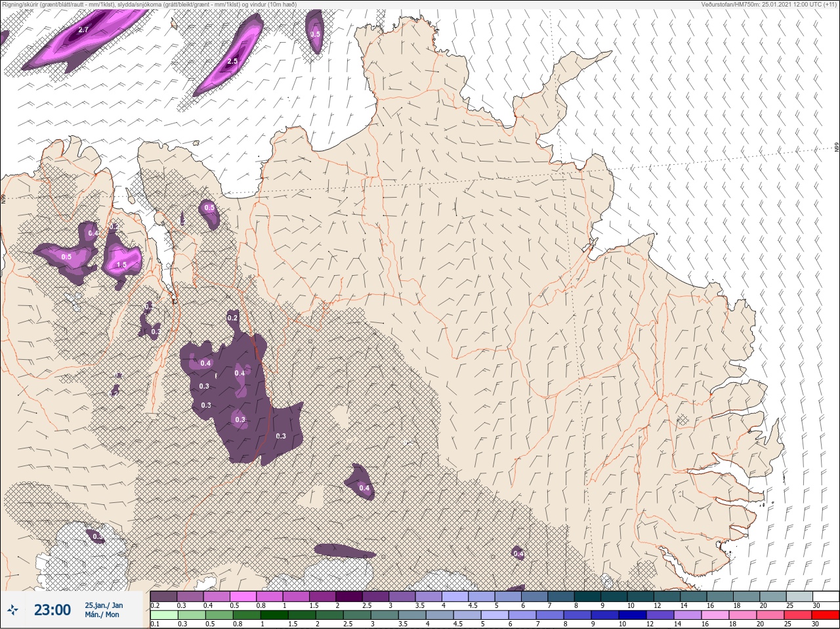Image resolution: width=840 pixels, height=629 pixels.
Task: Select the light lavender 4–4.5 upper legend swatch
Action: pyautogui.click(x=455, y=596)
